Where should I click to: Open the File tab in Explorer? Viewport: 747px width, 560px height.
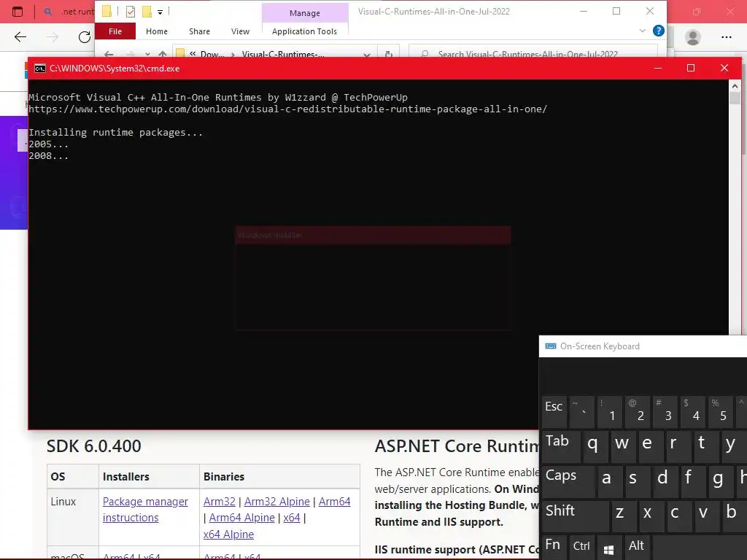click(115, 31)
